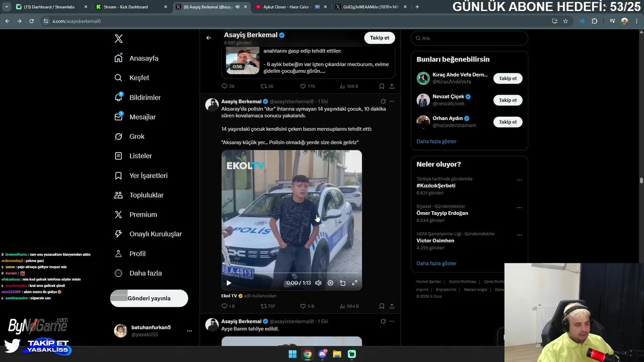Bookmark this page with star icon
This screenshot has width=644, height=362.
click(566, 21)
